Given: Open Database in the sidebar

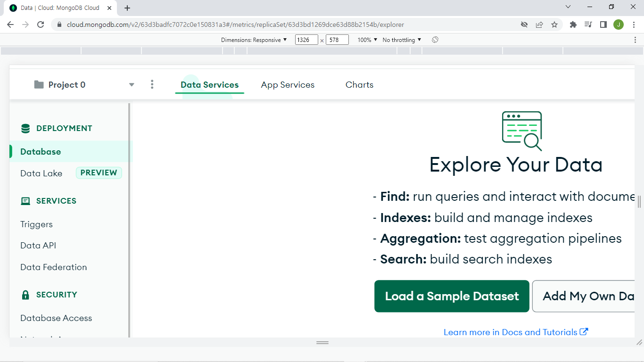Looking at the screenshot, I should tap(71, 152).
